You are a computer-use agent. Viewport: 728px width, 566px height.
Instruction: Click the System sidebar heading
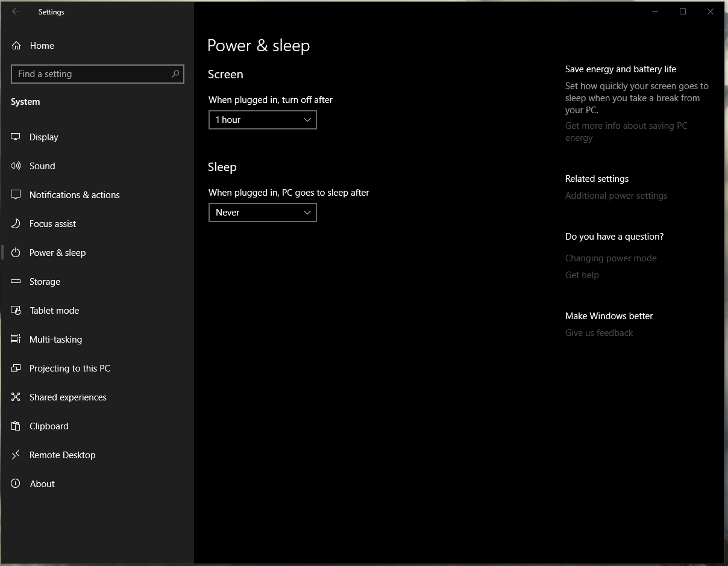pyautogui.click(x=25, y=102)
